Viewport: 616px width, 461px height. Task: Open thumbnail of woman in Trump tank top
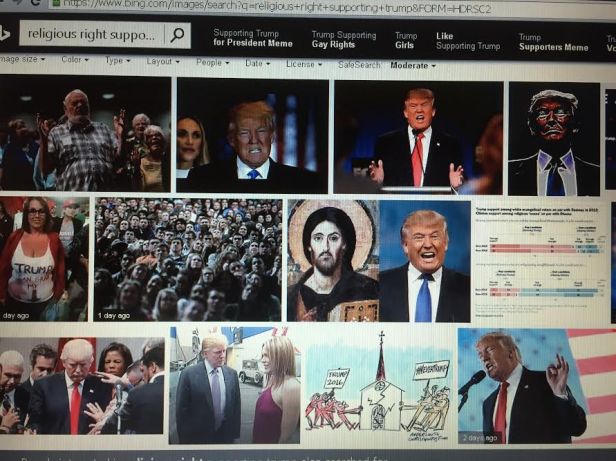[44, 259]
